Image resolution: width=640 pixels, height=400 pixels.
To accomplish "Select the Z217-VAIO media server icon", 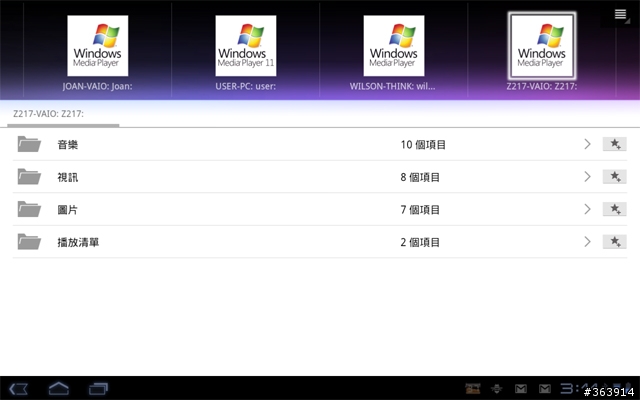I will [542, 46].
